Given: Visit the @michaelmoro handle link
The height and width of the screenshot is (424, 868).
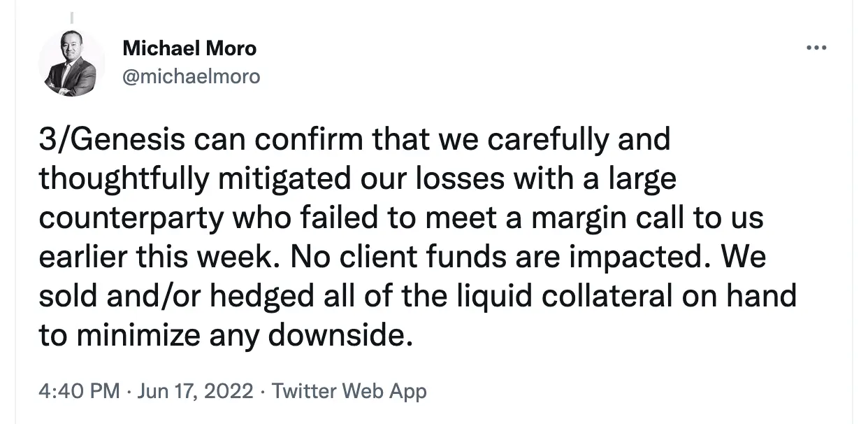Looking at the screenshot, I should 191,77.
